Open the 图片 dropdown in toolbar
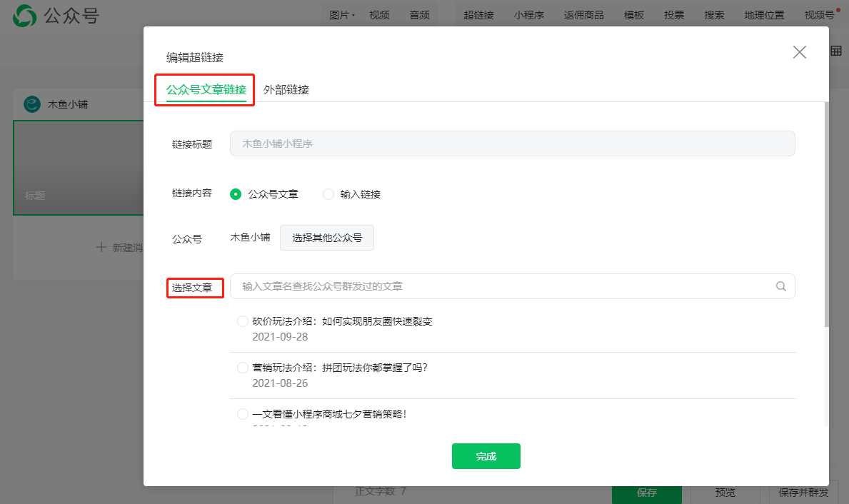The image size is (849, 504). point(342,15)
